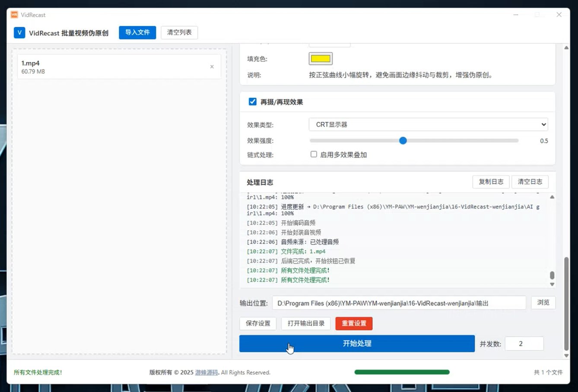Viewport: 578px width, 392px height.
Task: Click the 清空列表 clear list button
Action: point(179,32)
